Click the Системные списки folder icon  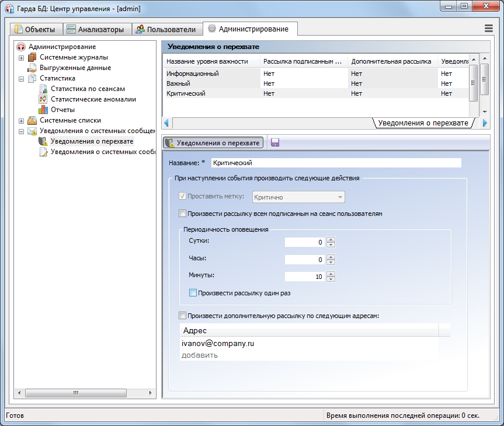pyautogui.click(x=32, y=120)
